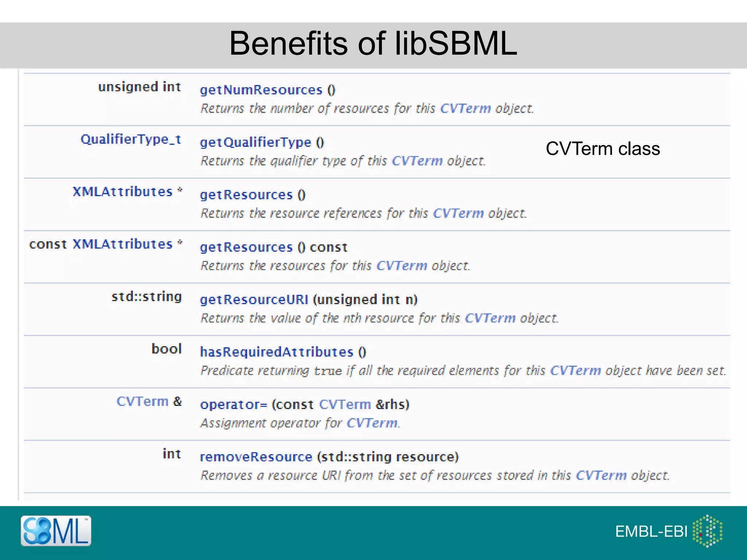The image size is (747, 560).
Task: Open the getQualifierType () method link
Action: click(x=256, y=143)
